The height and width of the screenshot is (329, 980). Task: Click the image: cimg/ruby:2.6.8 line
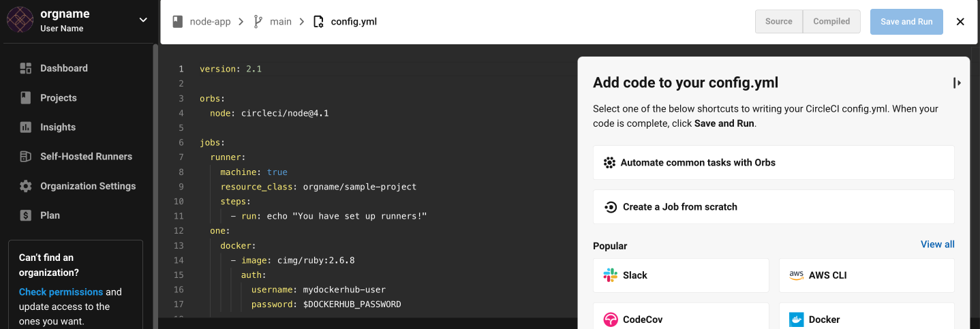(x=298, y=260)
